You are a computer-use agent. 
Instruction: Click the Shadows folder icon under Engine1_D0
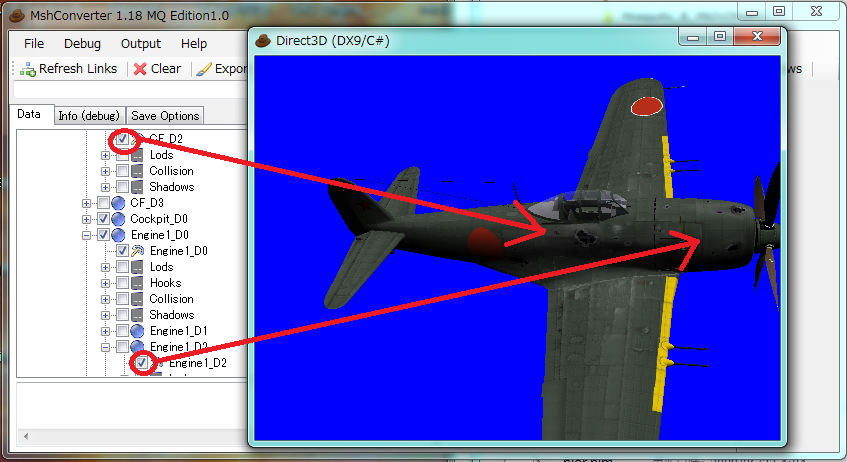pyautogui.click(x=137, y=315)
